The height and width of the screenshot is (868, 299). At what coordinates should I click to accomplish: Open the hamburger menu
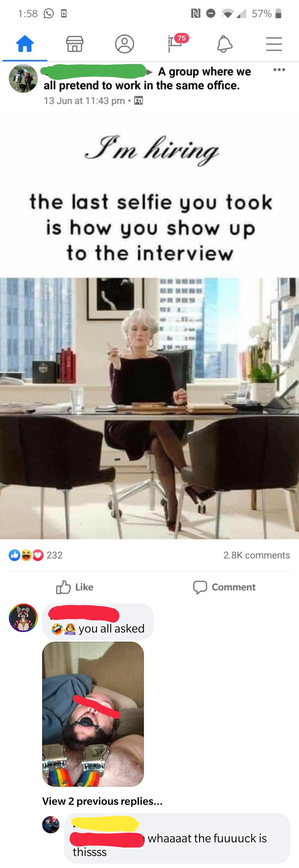pyautogui.click(x=274, y=44)
